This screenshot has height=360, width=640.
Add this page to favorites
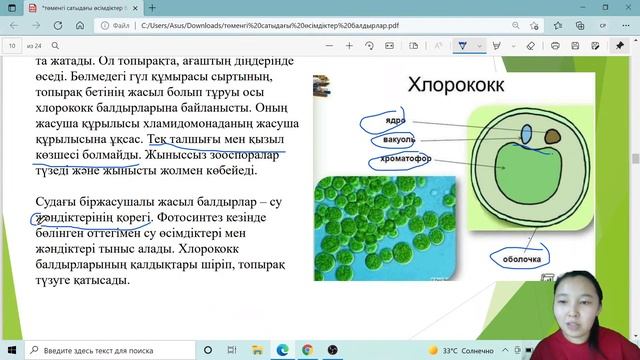point(534,25)
